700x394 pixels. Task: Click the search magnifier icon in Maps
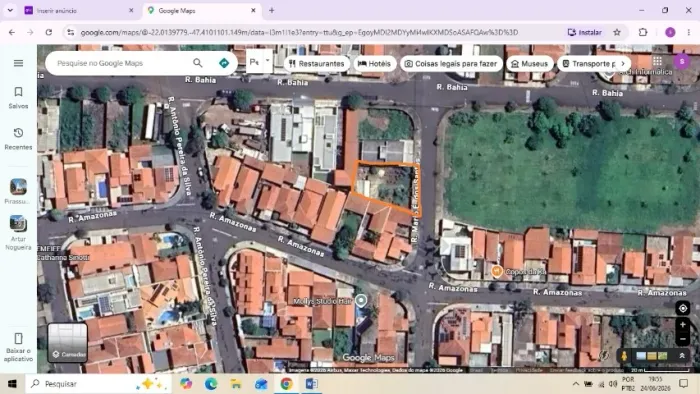tap(198, 63)
